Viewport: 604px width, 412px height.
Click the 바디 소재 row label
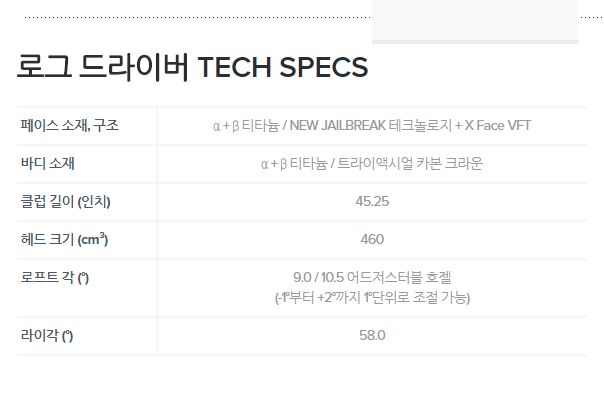pyautogui.click(x=48, y=164)
